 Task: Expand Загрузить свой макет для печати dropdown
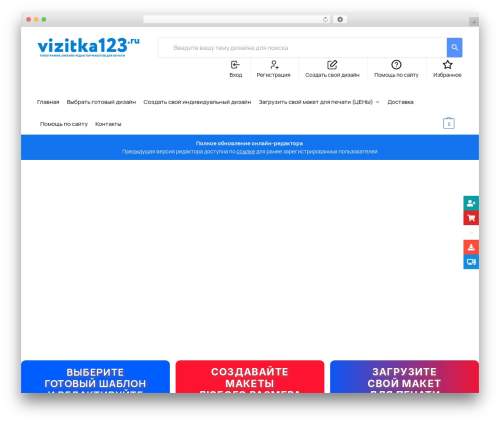(x=319, y=102)
